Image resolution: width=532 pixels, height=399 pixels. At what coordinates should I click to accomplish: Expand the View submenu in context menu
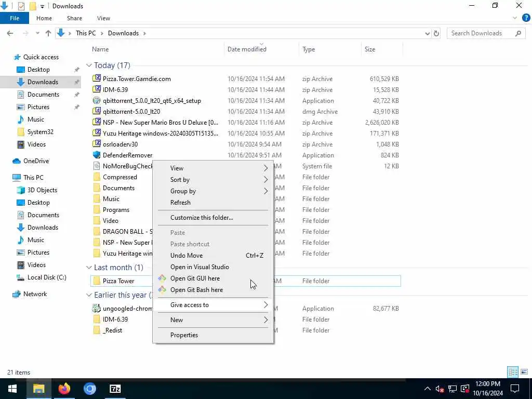213,168
